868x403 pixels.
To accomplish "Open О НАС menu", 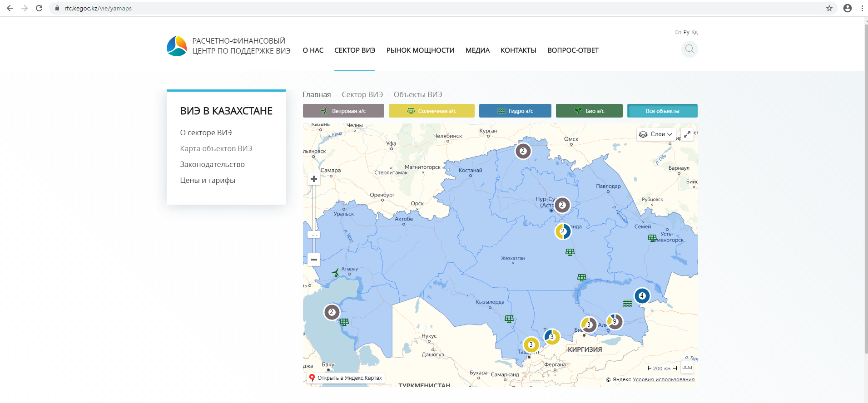I will (x=313, y=50).
